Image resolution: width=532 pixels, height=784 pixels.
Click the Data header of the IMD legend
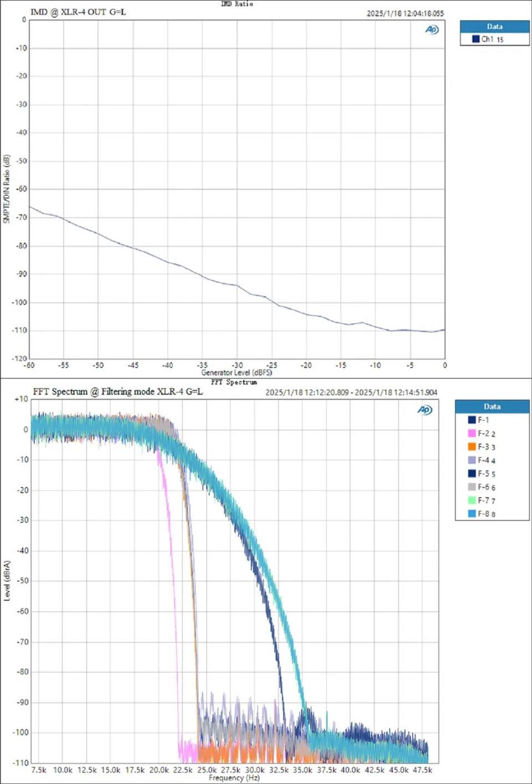pyautogui.click(x=495, y=27)
